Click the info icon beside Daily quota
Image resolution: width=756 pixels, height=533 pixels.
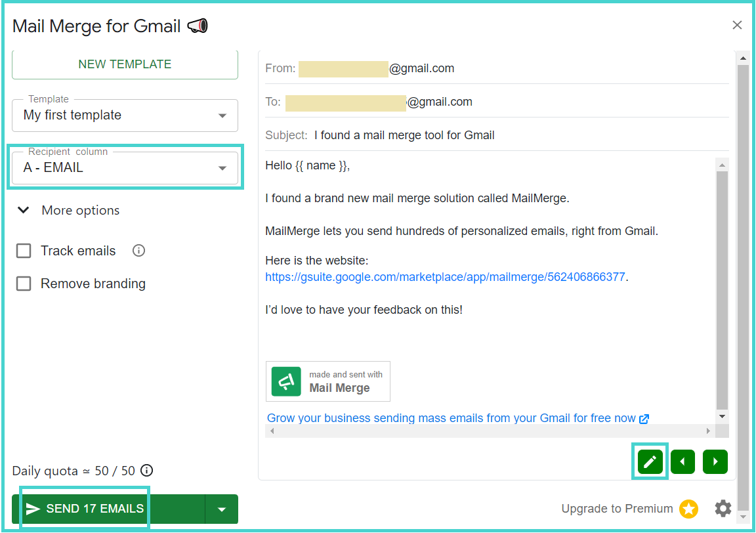pyautogui.click(x=146, y=470)
